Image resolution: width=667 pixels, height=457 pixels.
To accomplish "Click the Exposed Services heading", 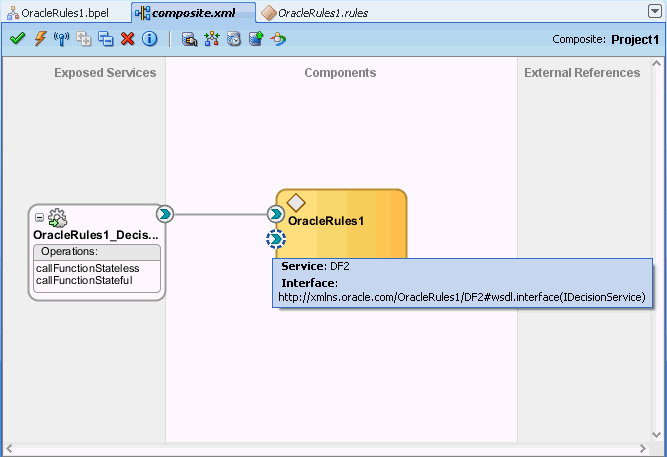I will click(105, 73).
